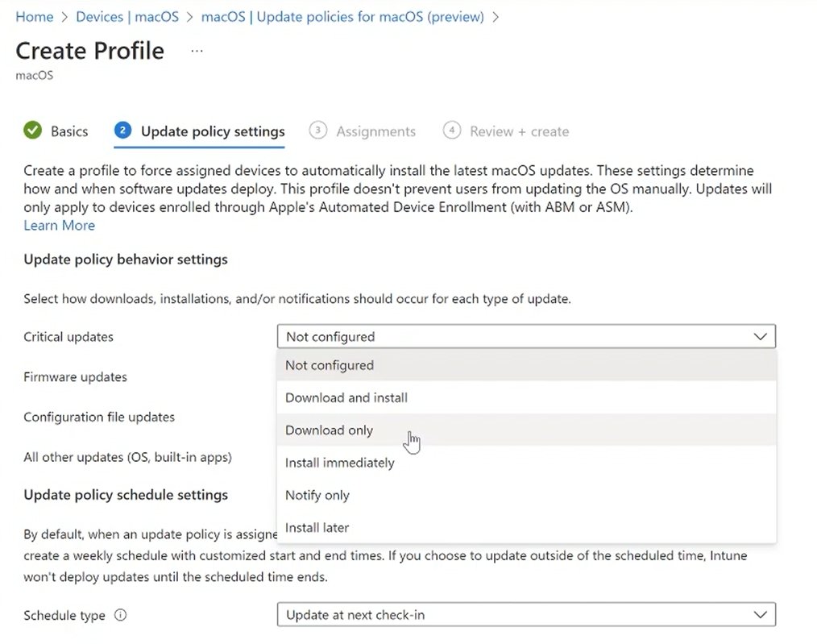Viewport: 817px width, 644px height.
Task: Select Download and install from the dropdown
Action: [346, 397]
